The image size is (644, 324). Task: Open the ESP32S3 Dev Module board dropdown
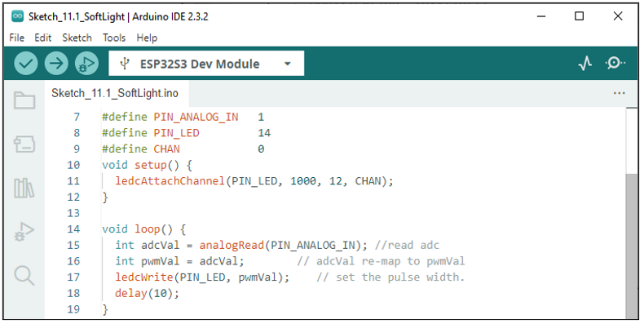206,64
